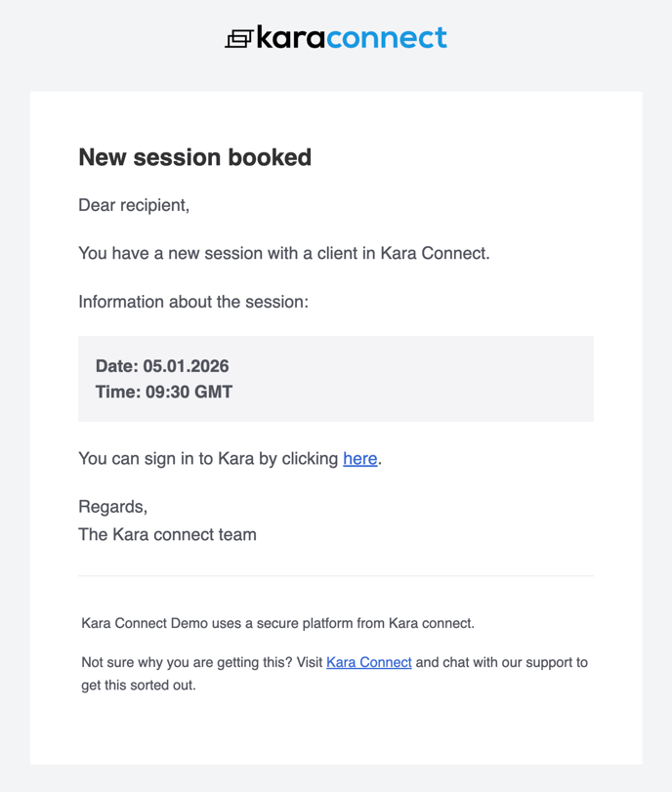The width and height of the screenshot is (672, 792).
Task: Click the horizontal divider above the footer
Action: [336, 576]
